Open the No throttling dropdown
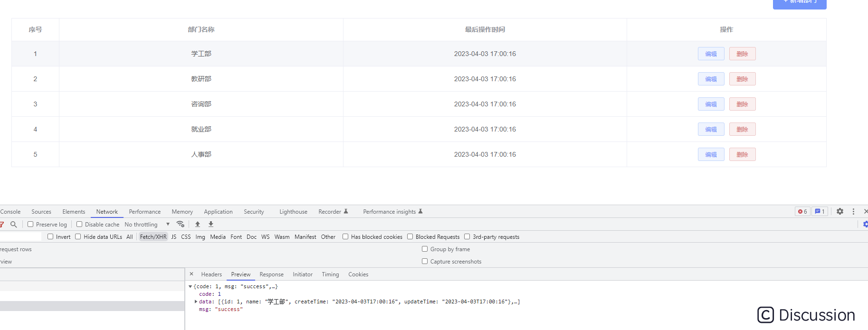Screen dimensions: 868x330 click(147, 225)
